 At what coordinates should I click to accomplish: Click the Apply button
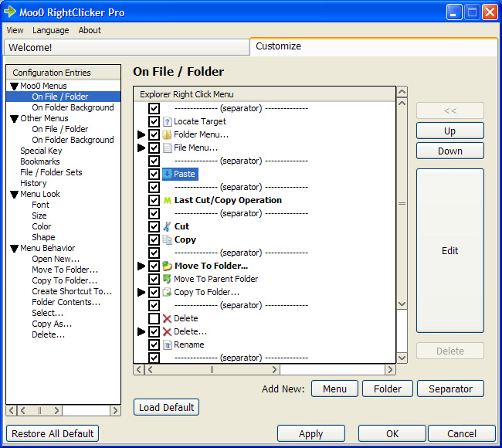[310, 433]
